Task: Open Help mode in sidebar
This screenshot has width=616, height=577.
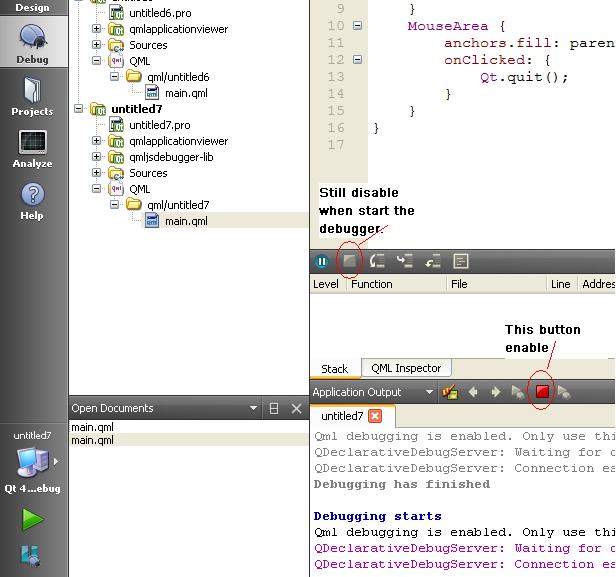Action: click(33, 200)
